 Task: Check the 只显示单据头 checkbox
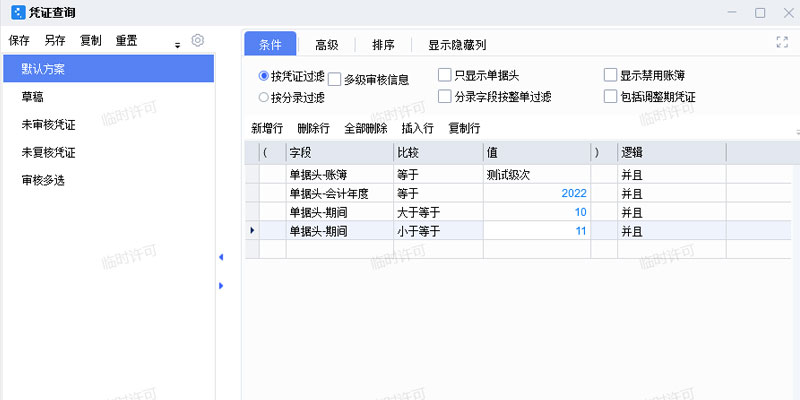click(x=445, y=75)
